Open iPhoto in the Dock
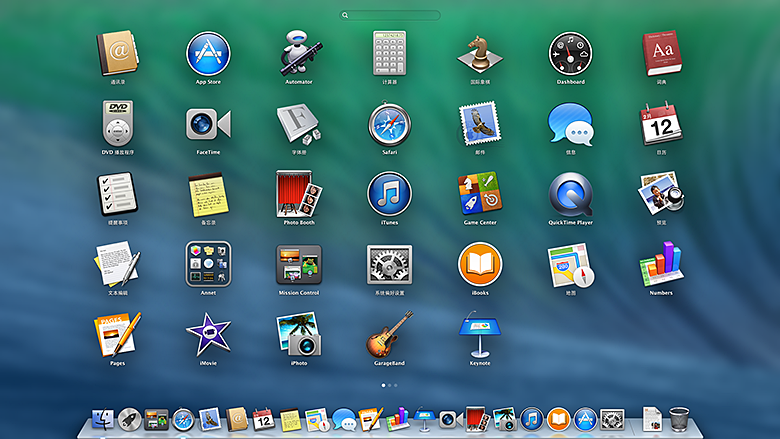Screen dimensions: 780x439 [505, 420]
